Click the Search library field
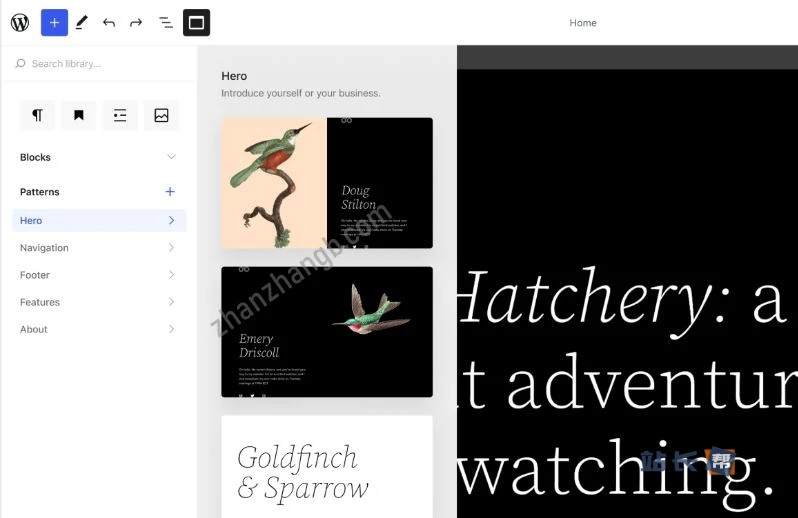Viewport: 798px width, 518px height. (100, 64)
